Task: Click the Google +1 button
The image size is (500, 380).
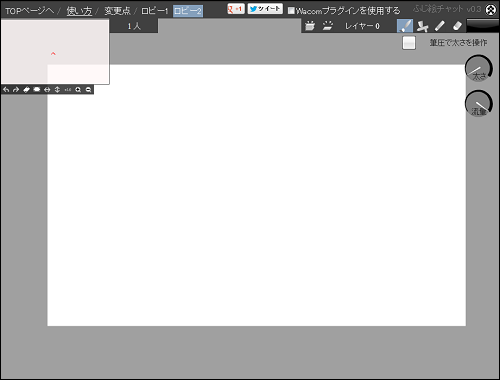Action: 236,9
